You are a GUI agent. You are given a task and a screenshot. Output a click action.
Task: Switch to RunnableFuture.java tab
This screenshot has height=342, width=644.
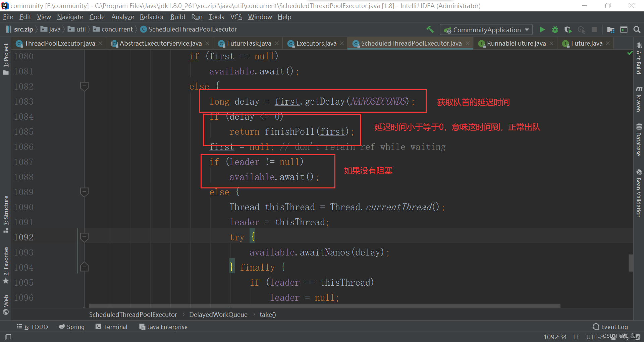(516, 43)
